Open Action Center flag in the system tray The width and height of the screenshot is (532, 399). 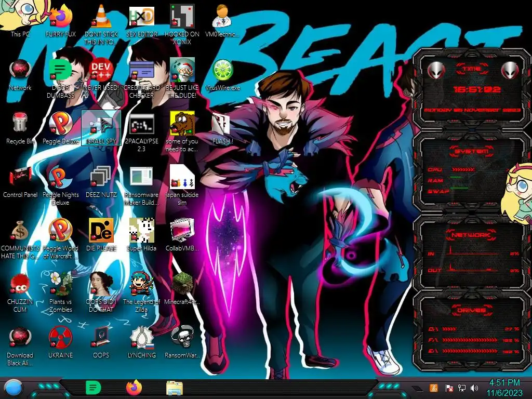(449, 388)
